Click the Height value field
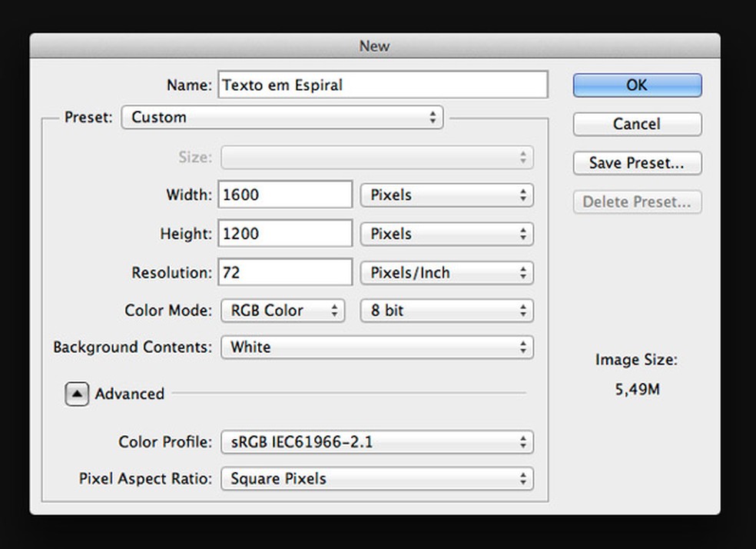 (x=285, y=234)
